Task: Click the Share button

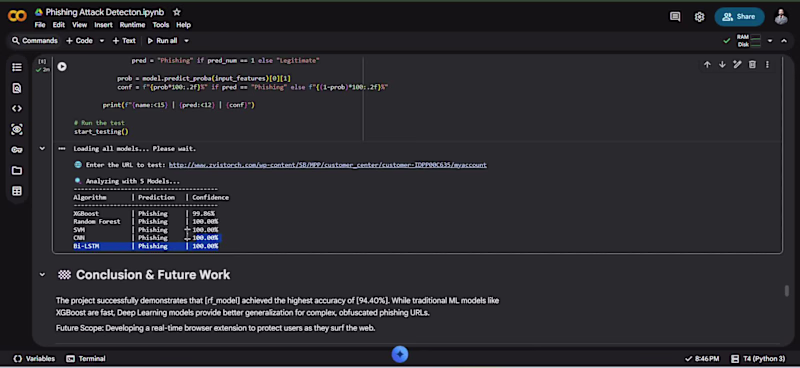Action: [739, 17]
